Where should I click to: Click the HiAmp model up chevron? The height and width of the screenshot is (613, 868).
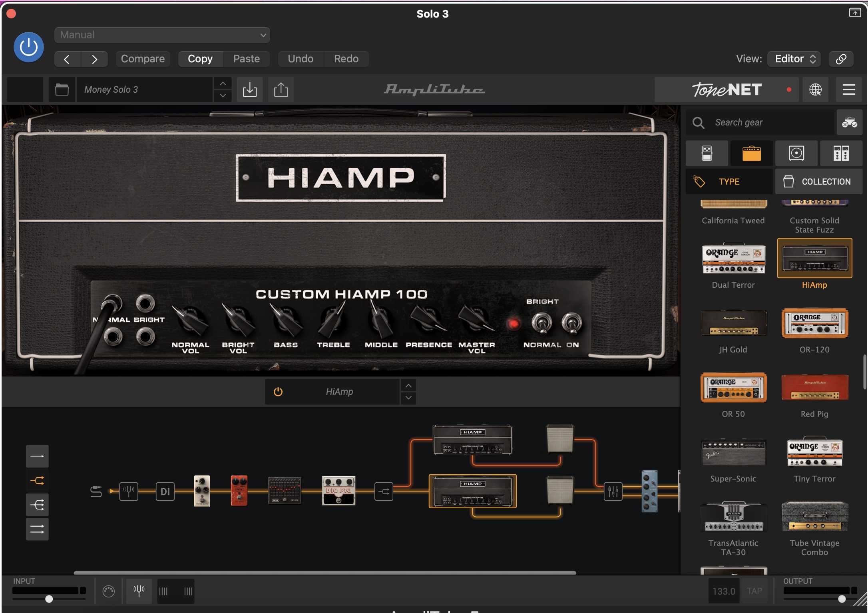(x=408, y=386)
